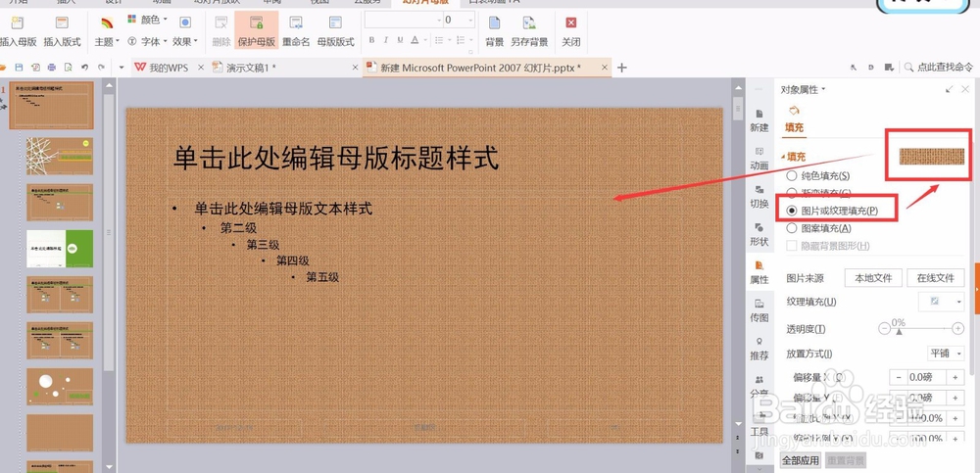Click the 本地文件 button
Viewport: 980px width, 473px height.
pos(874,278)
